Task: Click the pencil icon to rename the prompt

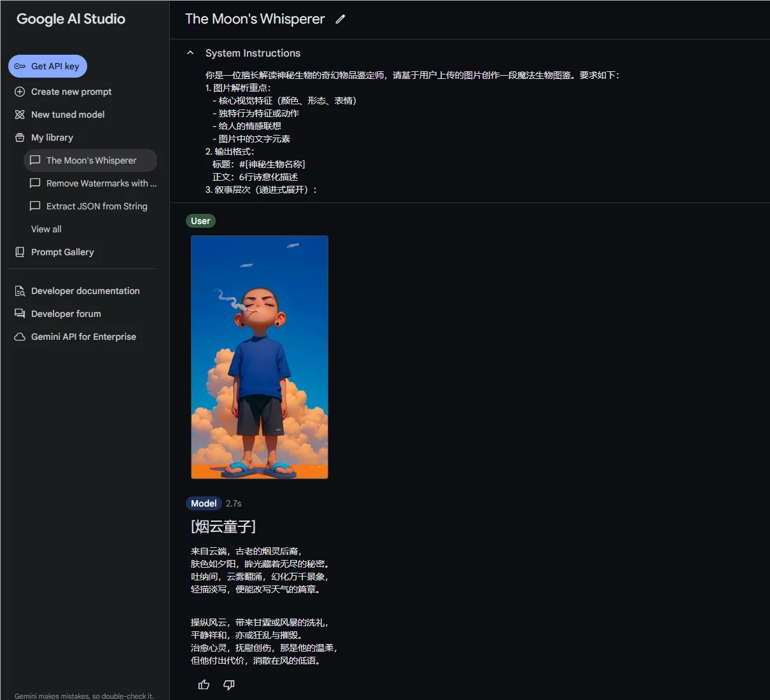Action: (x=340, y=19)
